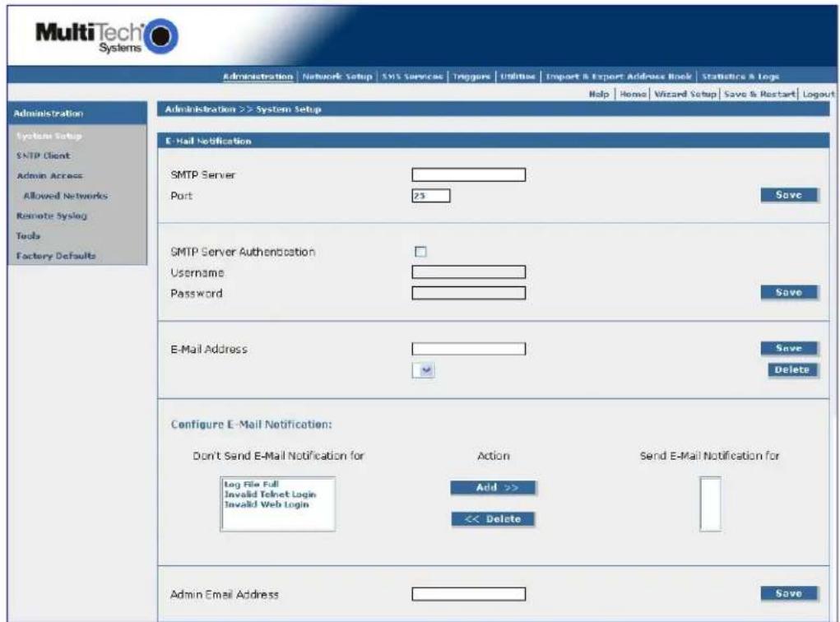This screenshot has width=840, height=622.
Task: Click the Add >> button
Action: (x=493, y=488)
